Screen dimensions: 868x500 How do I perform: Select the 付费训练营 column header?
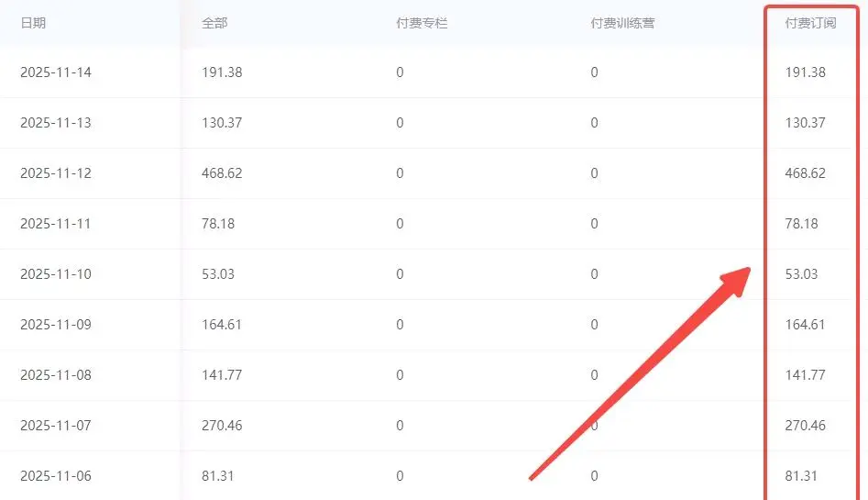tap(622, 23)
